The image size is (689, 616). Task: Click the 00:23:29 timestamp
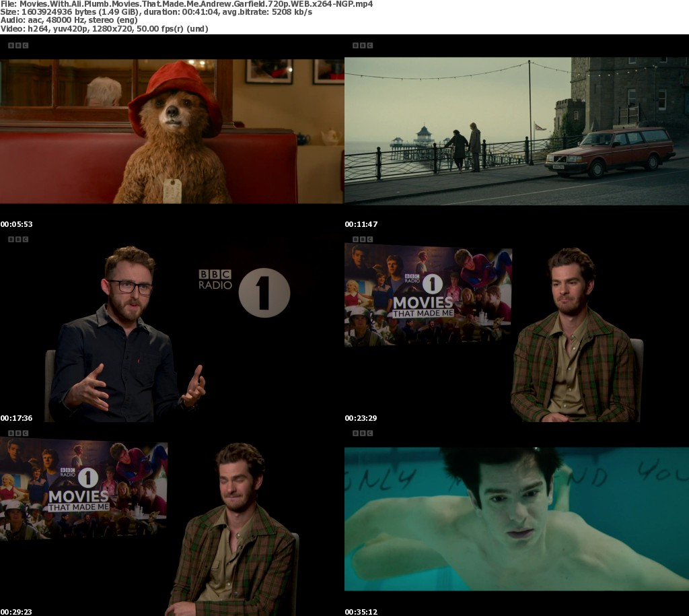[x=361, y=418]
